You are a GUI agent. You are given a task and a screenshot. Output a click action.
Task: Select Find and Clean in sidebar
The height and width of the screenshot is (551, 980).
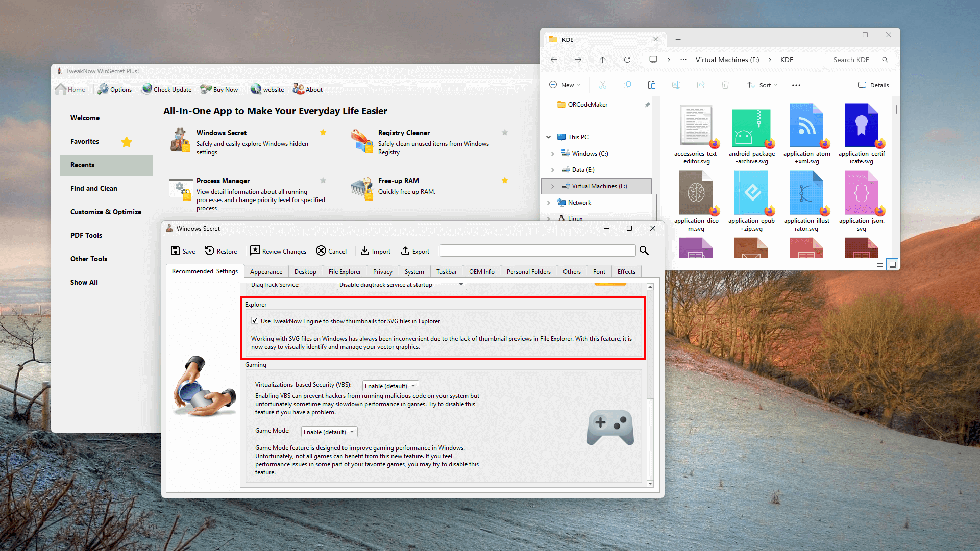pos(94,188)
